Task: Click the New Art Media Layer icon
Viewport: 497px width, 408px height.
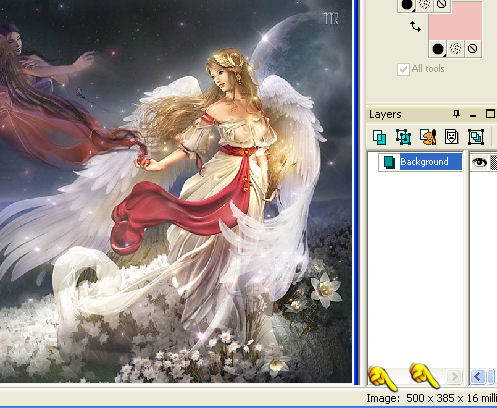Action: tap(428, 137)
